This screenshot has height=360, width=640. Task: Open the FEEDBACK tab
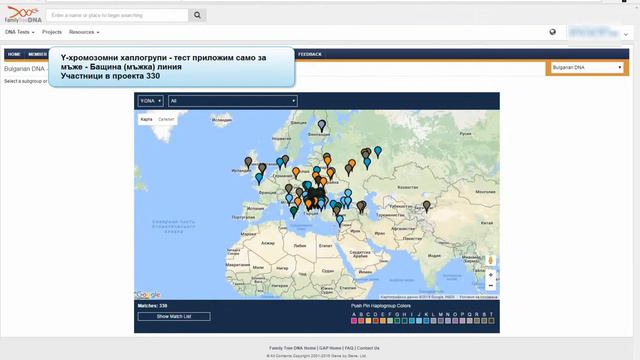coord(310,54)
